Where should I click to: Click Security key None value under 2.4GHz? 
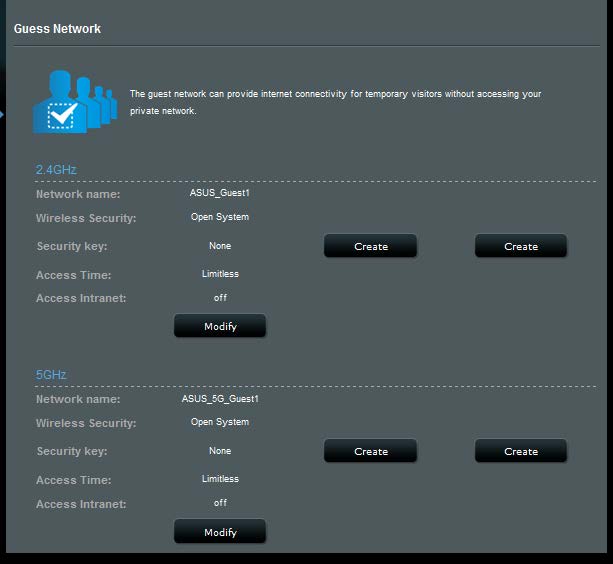(x=220, y=246)
